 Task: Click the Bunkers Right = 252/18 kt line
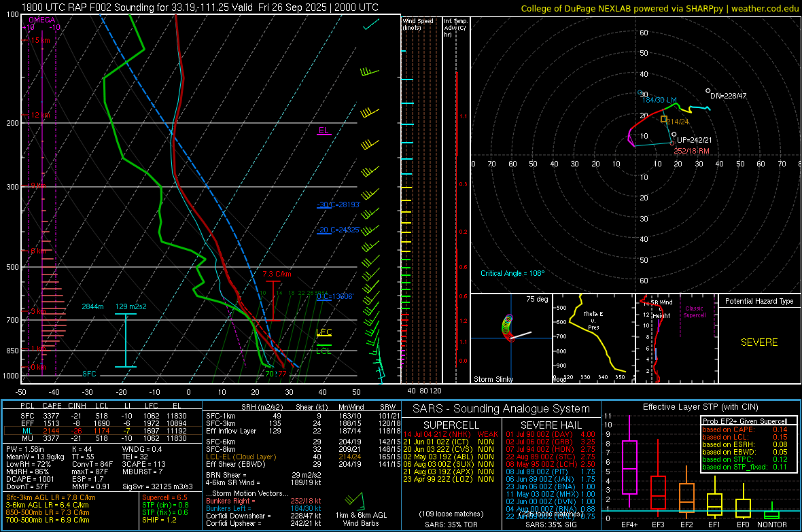pyautogui.click(x=264, y=501)
